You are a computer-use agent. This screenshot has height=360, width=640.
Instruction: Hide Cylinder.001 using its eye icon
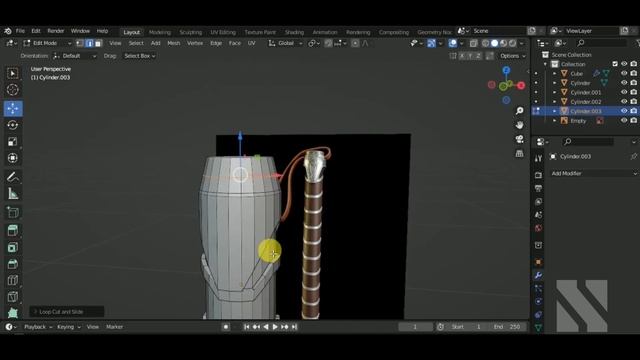pyautogui.click(x=624, y=92)
